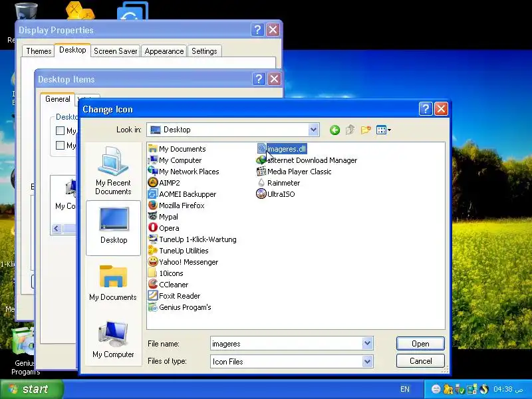The height and width of the screenshot is (399, 532).
Task: Select My Computer in places bar
Action: pyautogui.click(x=113, y=340)
